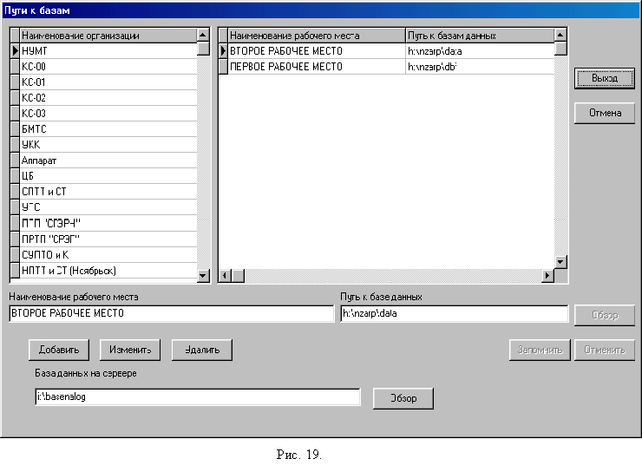642x472 pixels.
Task: Click the Изменить button
Action: pyautogui.click(x=130, y=350)
